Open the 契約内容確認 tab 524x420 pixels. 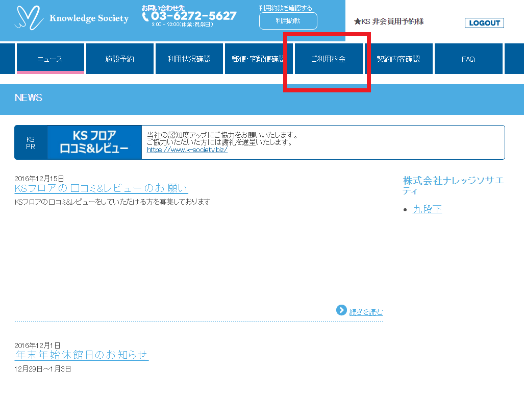pyautogui.click(x=398, y=59)
